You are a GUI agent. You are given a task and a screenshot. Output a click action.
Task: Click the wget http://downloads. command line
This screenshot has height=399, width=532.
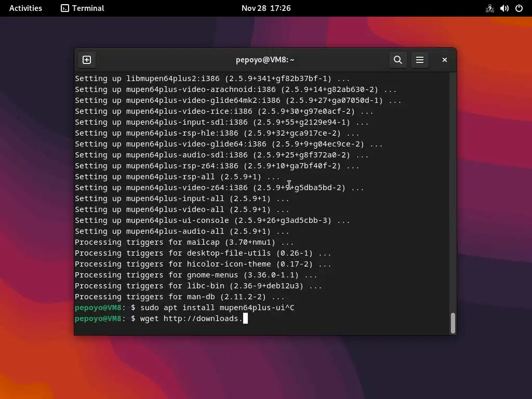point(161,318)
